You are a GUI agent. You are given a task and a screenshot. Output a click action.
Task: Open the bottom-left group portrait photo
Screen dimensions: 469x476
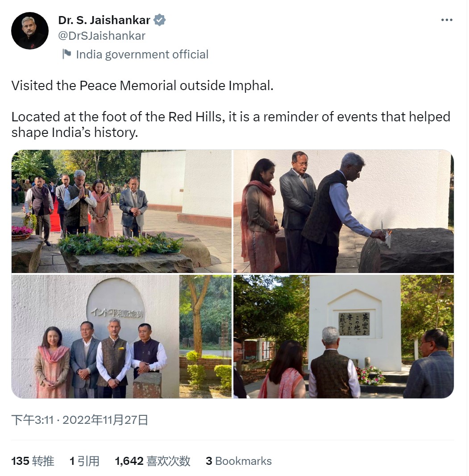click(x=121, y=336)
